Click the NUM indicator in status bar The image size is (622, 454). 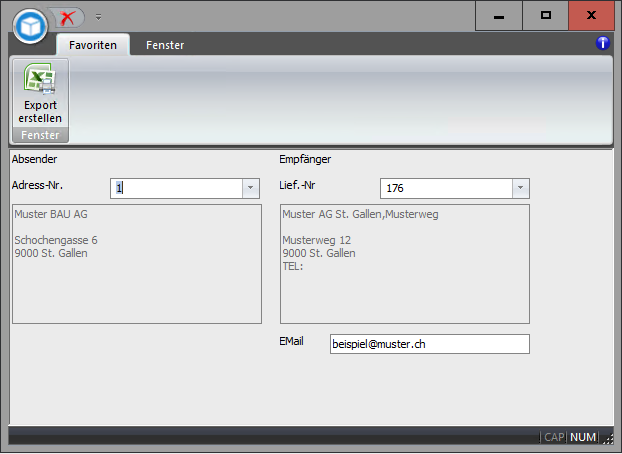point(582,437)
